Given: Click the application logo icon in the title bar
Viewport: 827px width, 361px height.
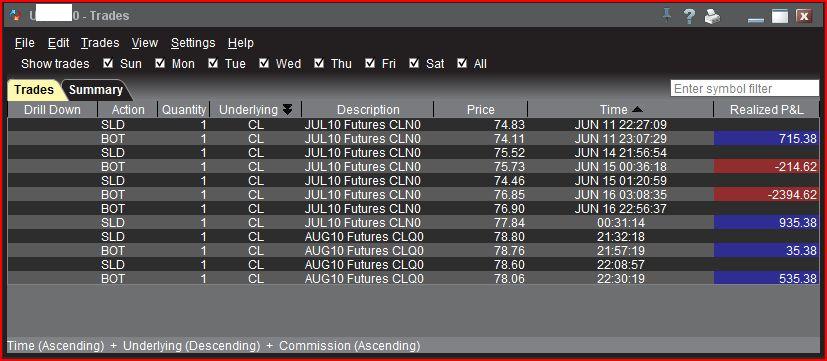Looking at the screenshot, I should [16, 15].
